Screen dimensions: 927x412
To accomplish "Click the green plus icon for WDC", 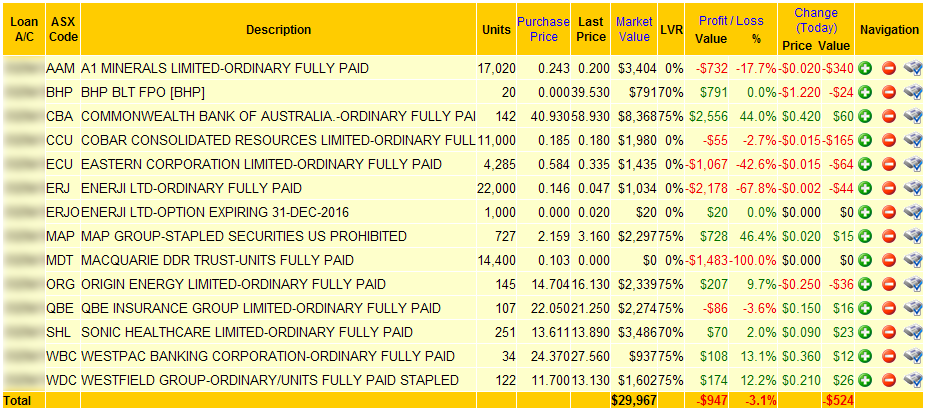I will 866,379.
